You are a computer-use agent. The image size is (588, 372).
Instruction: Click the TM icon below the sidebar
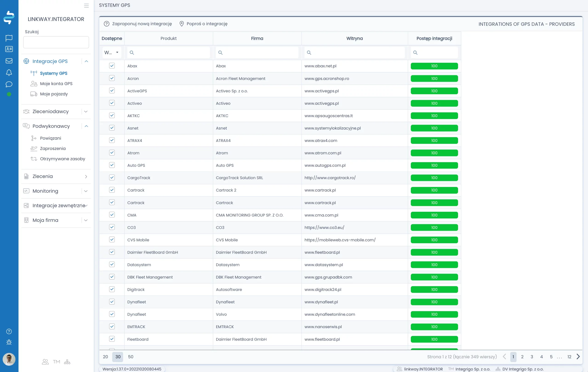pyautogui.click(x=57, y=362)
